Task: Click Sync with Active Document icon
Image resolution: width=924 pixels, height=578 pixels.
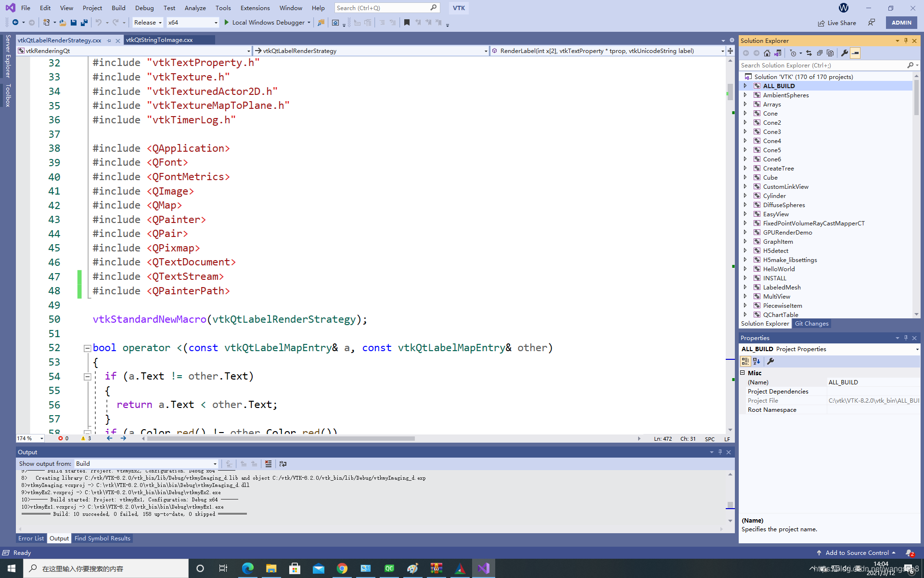Action: [x=809, y=53]
